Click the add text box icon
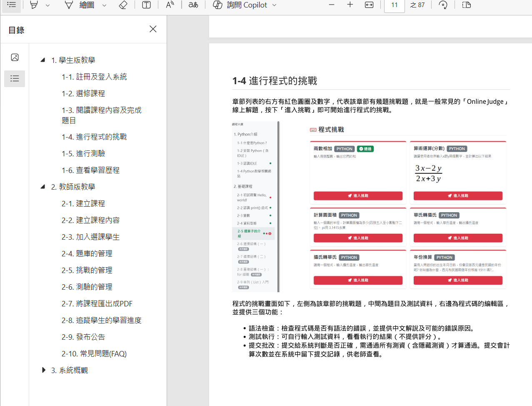Screen dimensions: 532x406 click(x=146, y=5)
